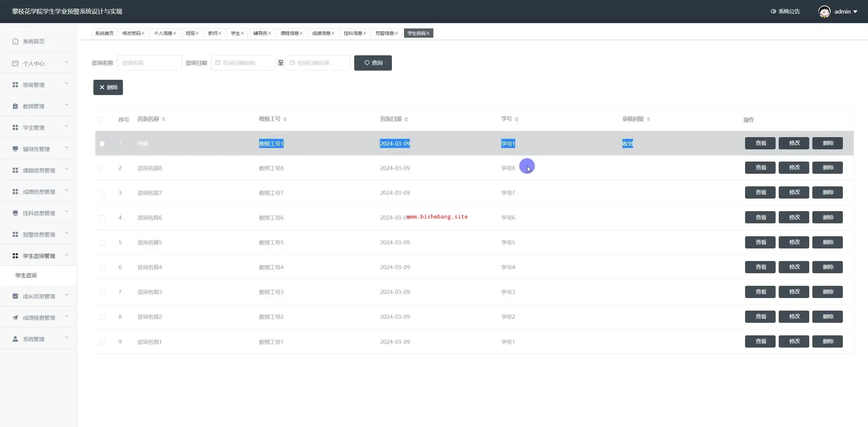Click sort arrows on 咨询日期 column
Image resolution: width=868 pixels, height=427 pixels.
(x=406, y=119)
